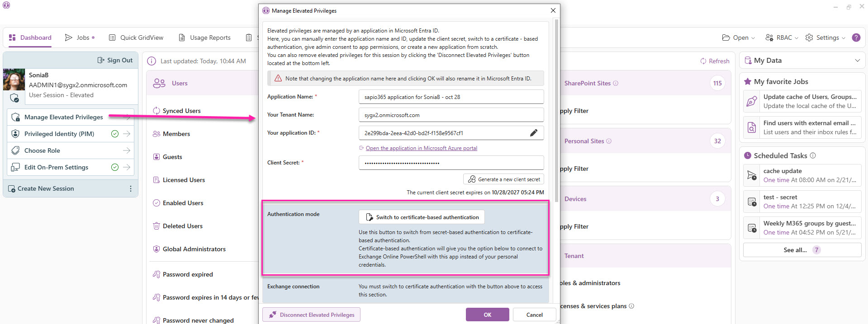
Task: Expand the Settings dropdown
Action: point(825,38)
